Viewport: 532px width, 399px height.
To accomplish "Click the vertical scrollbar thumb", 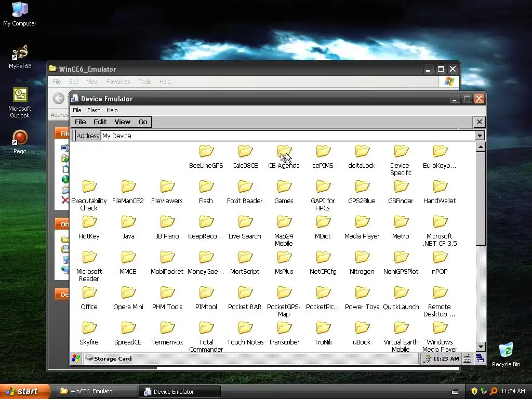I will click(x=481, y=198).
